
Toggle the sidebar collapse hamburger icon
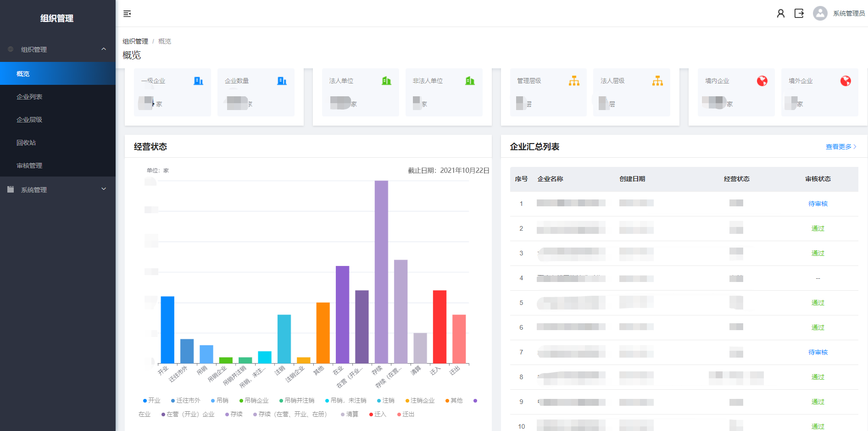(x=127, y=14)
